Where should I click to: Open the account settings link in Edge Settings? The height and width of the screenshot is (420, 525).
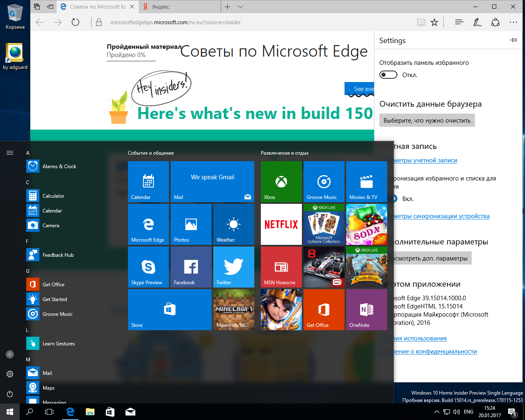click(425, 160)
